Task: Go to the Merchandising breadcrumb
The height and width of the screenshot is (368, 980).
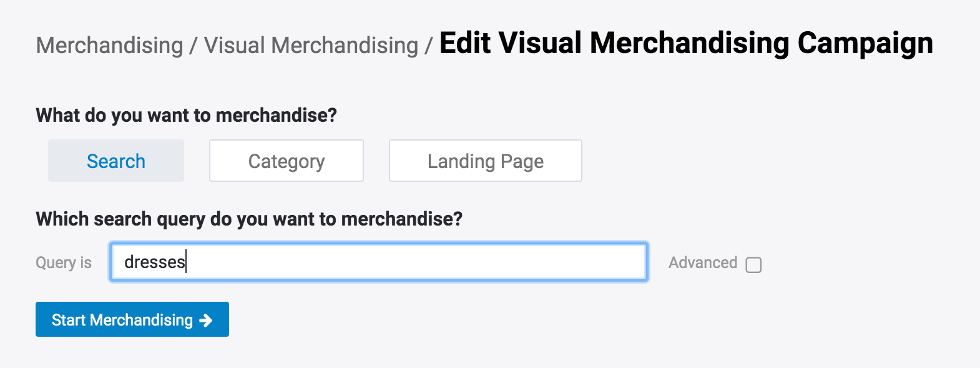Action: tap(110, 46)
